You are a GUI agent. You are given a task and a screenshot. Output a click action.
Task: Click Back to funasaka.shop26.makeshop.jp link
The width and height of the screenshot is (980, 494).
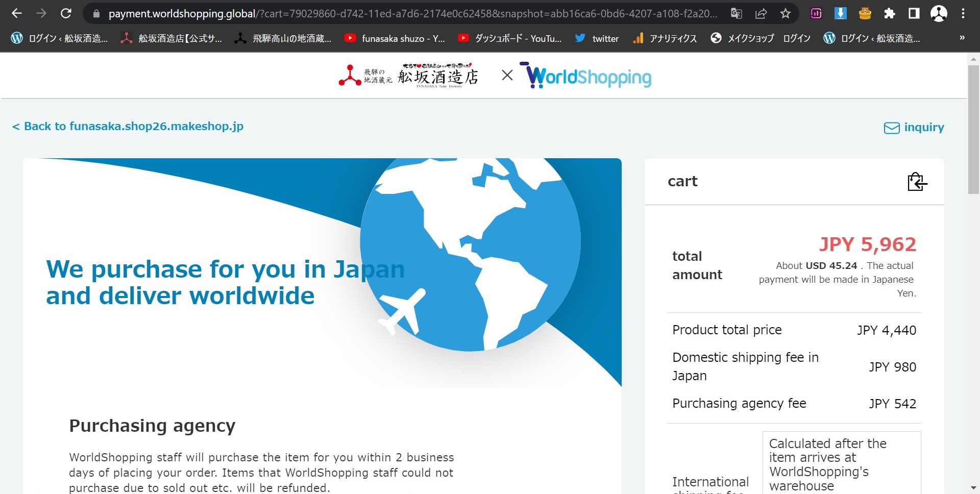click(128, 126)
